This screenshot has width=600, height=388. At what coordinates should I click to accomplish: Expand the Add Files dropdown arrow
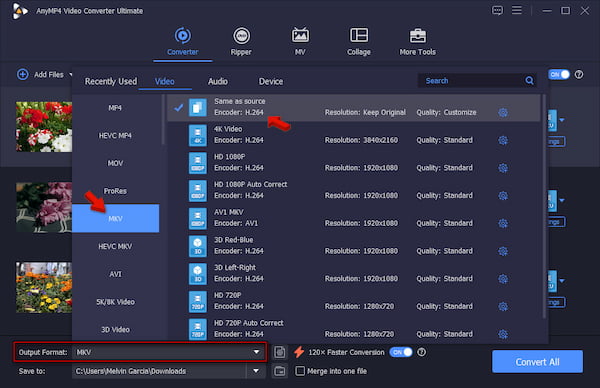[x=70, y=75]
